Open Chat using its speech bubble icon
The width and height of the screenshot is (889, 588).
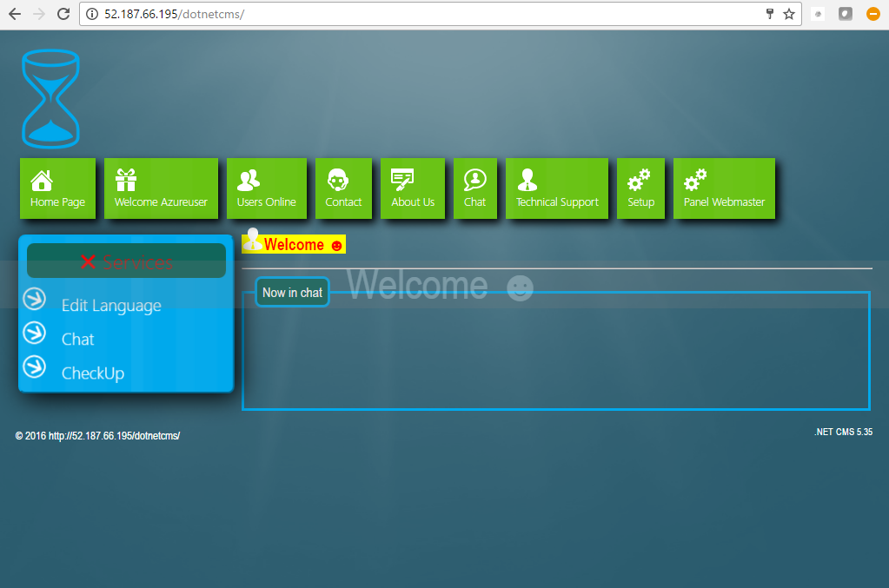click(x=474, y=180)
